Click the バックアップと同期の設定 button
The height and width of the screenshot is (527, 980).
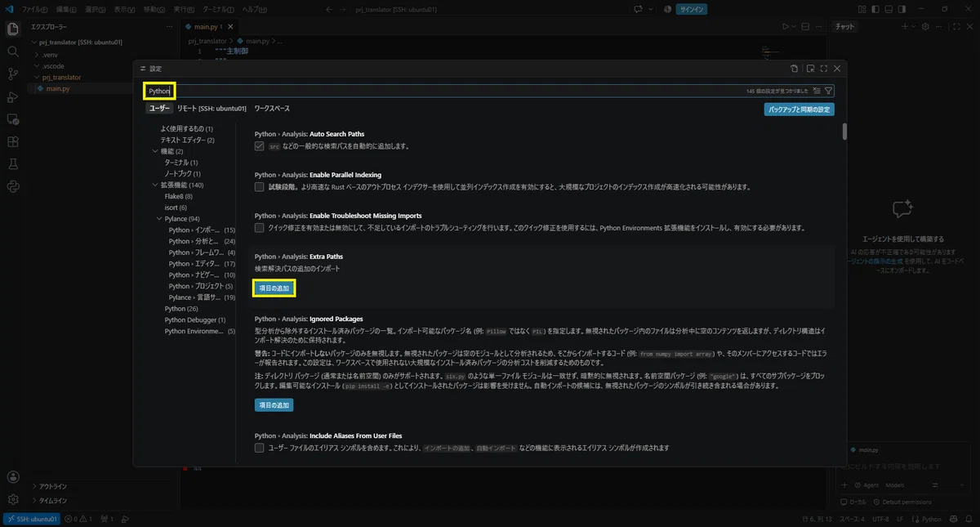click(x=800, y=109)
